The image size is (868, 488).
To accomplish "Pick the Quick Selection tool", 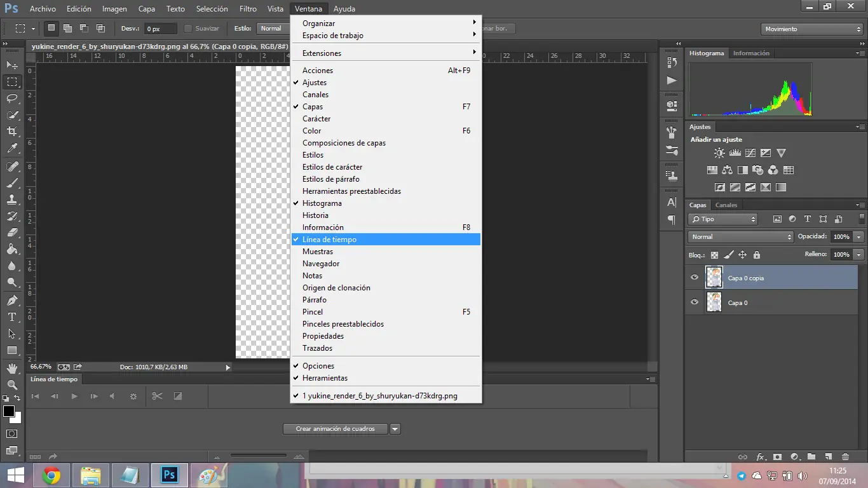I will pos(12,115).
